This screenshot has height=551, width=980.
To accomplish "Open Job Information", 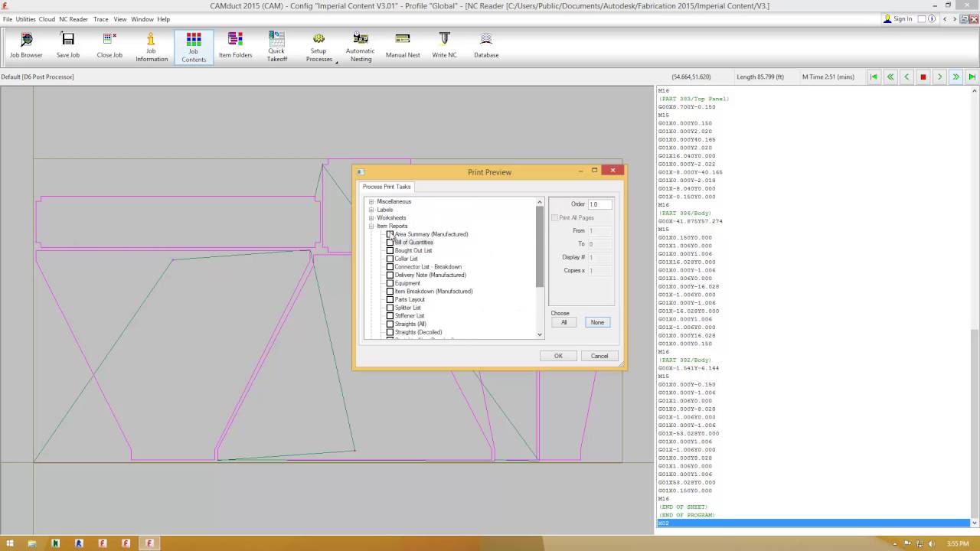I will click(x=152, y=47).
